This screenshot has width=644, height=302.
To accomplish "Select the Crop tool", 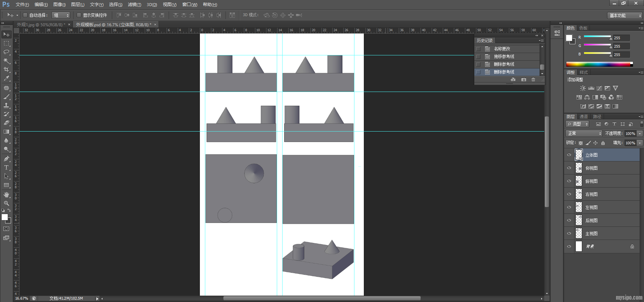I will (x=6, y=69).
